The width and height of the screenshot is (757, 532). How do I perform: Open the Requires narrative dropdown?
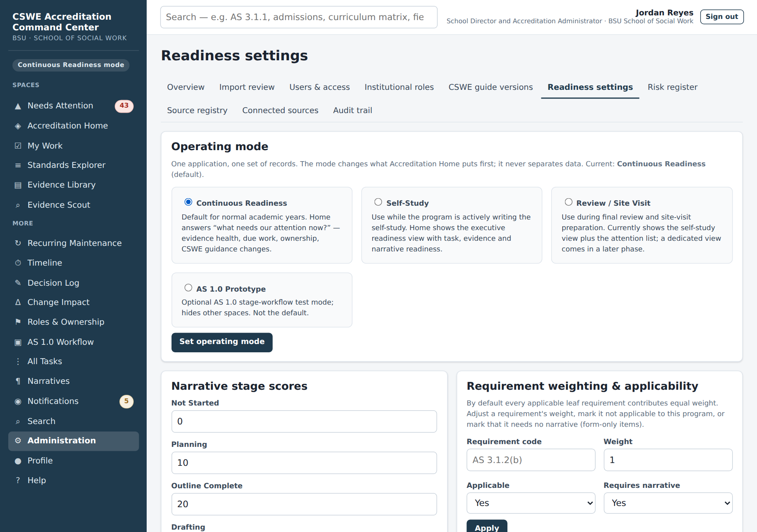click(668, 503)
